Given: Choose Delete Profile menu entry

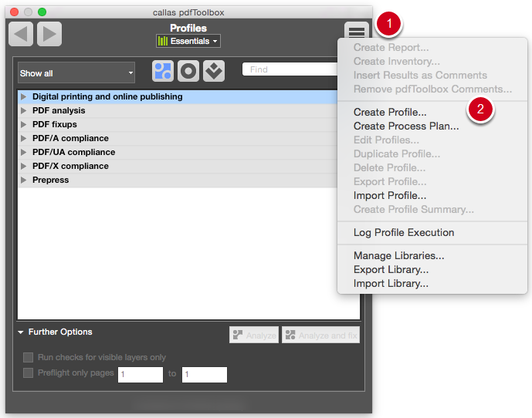Looking at the screenshot, I should pos(389,168).
